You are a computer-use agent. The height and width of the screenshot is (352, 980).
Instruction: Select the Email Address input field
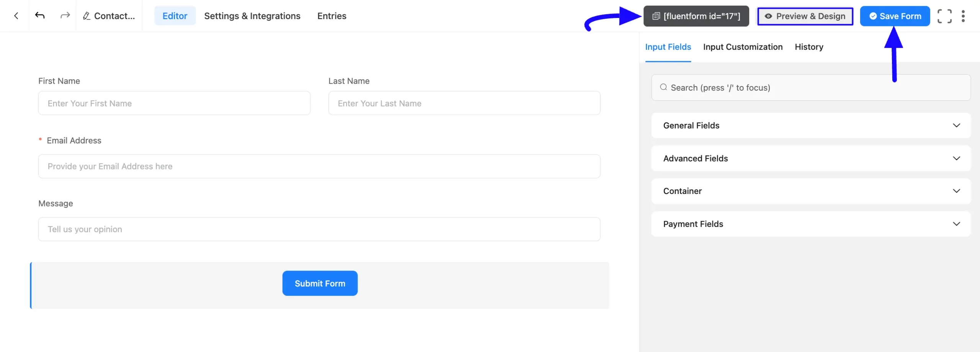319,166
